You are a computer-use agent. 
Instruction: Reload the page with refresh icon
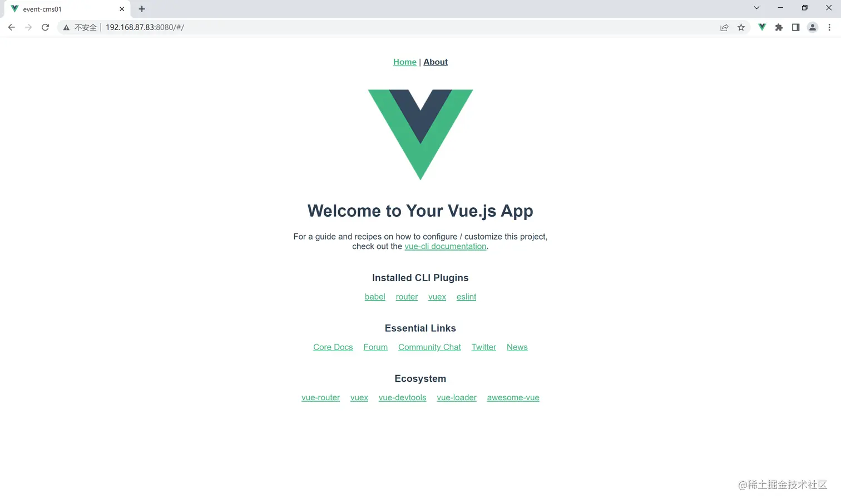(x=46, y=27)
